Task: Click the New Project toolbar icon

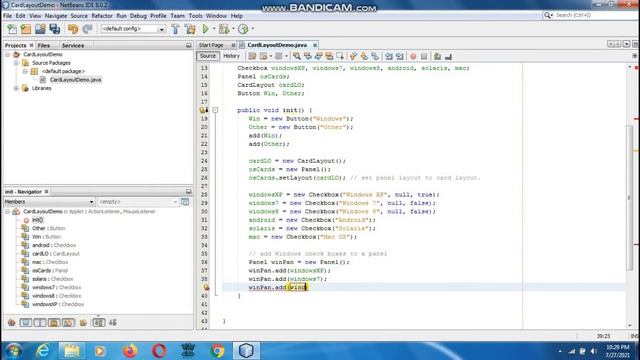Action: coord(26,29)
